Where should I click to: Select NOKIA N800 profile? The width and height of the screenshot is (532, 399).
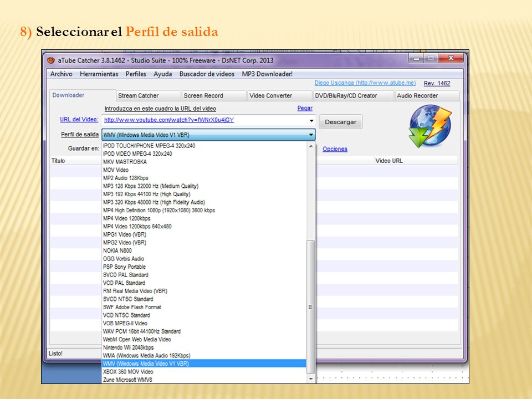click(x=204, y=250)
